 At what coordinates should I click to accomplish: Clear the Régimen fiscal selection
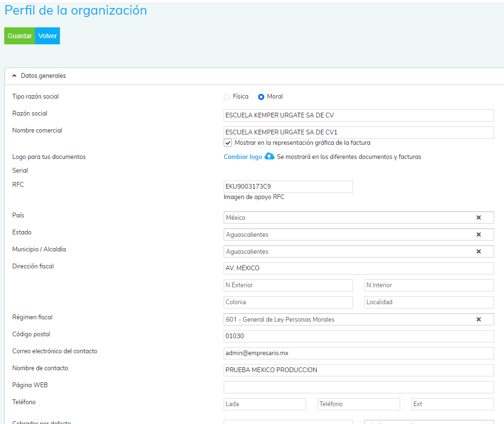click(478, 319)
